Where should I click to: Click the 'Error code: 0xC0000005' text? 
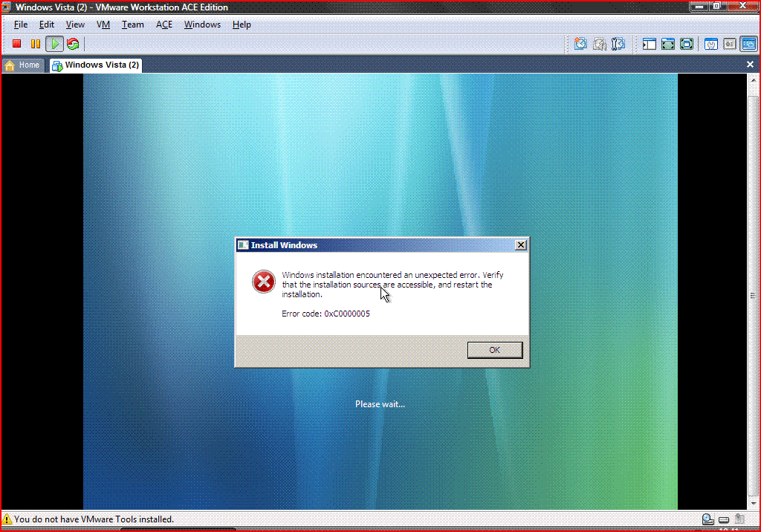(326, 314)
